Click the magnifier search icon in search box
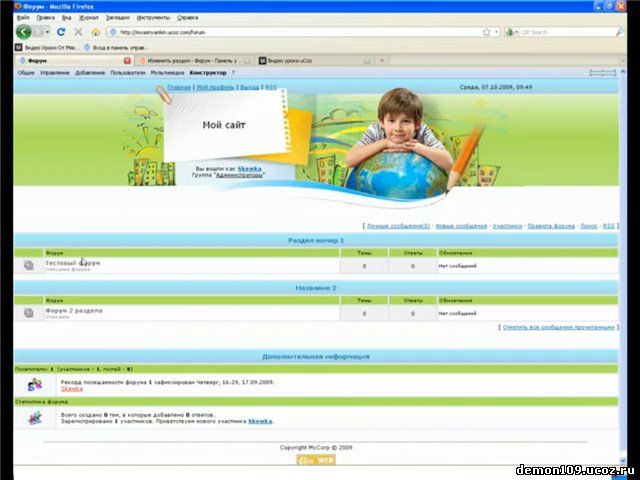Viewport: 640px width, 480px height. tap(619, 32)
